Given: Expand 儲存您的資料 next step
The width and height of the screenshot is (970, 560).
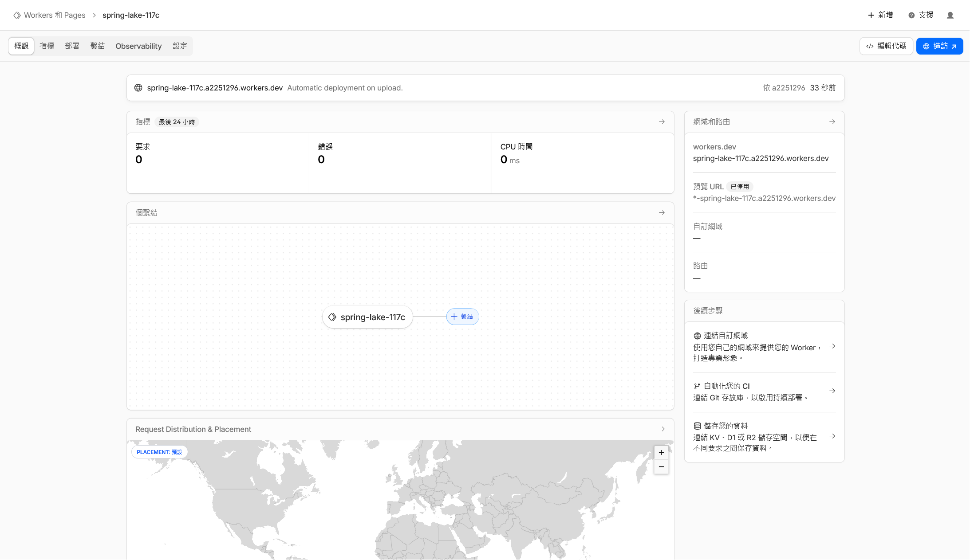Looking at the screenshot, I should point(832,436).
